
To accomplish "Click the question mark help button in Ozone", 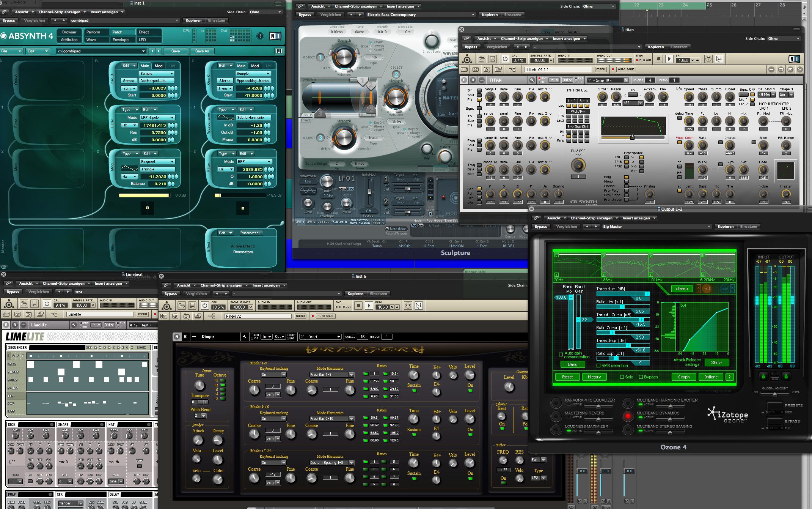I will (729, 377).
